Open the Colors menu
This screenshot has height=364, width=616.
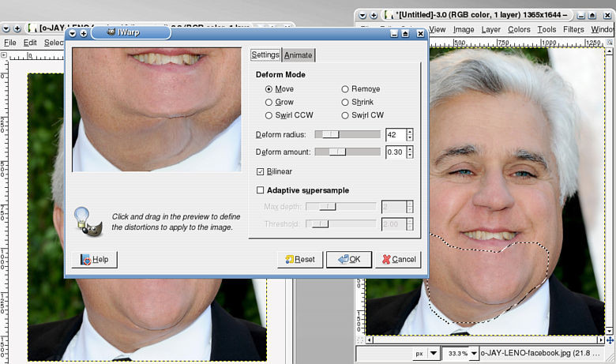pyautogui.click(x=519, y=30)
